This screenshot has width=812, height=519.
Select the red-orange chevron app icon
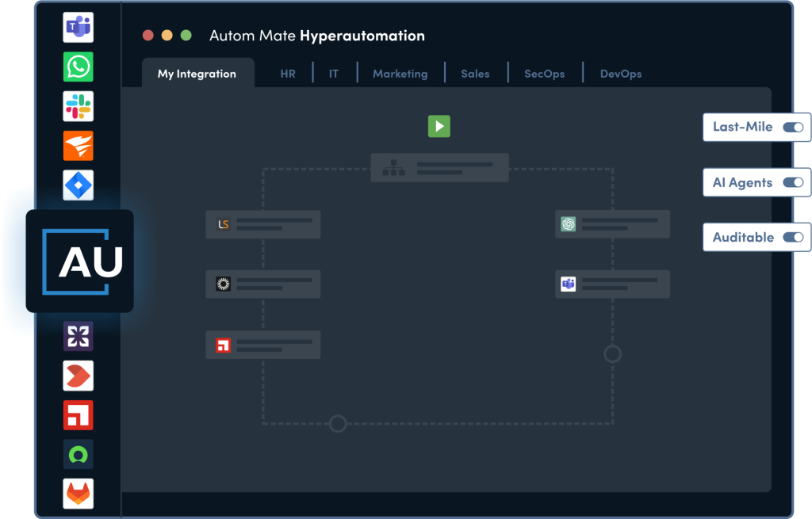click(x=79, y=376)
